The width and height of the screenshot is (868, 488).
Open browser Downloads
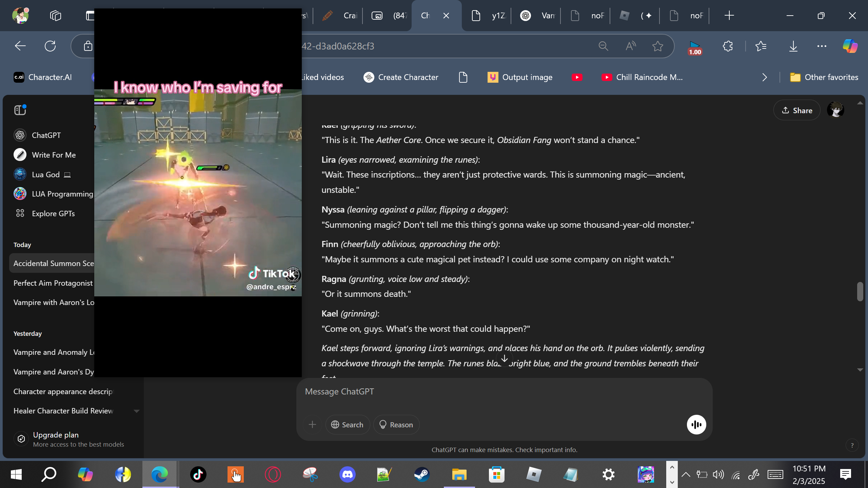pyautogui.click(x=793, y=46)
